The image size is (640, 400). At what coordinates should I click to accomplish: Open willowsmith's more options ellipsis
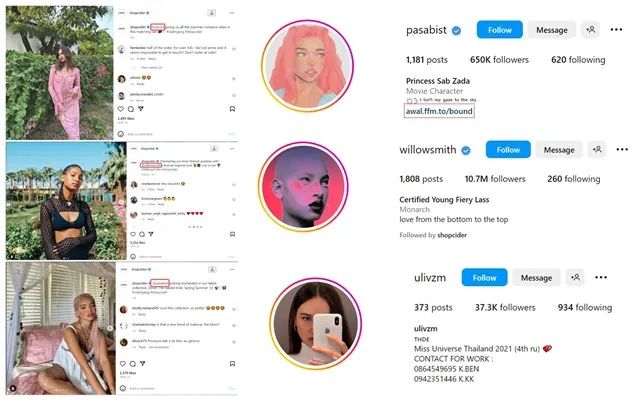(x=622, y=149)
